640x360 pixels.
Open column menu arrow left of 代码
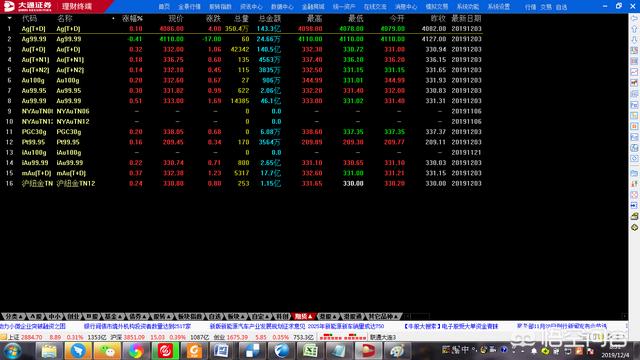pyautogui.click(x=9, y=18)
